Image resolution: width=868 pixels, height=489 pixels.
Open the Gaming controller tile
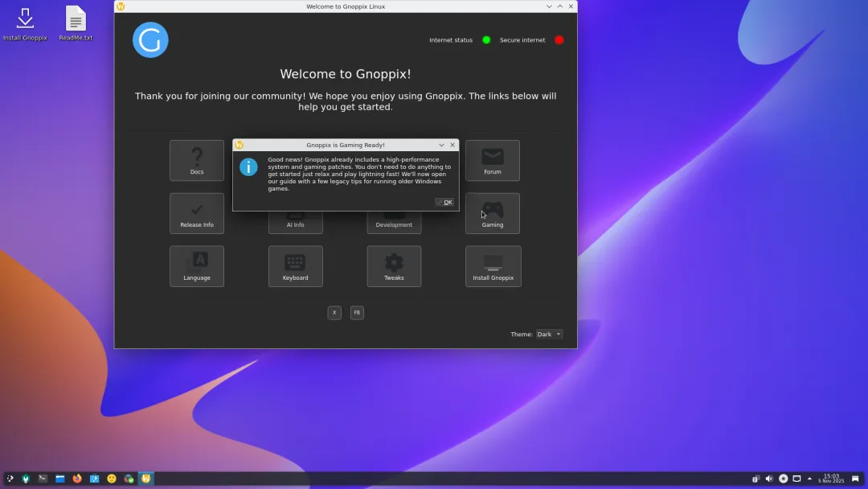pos(492,213)
